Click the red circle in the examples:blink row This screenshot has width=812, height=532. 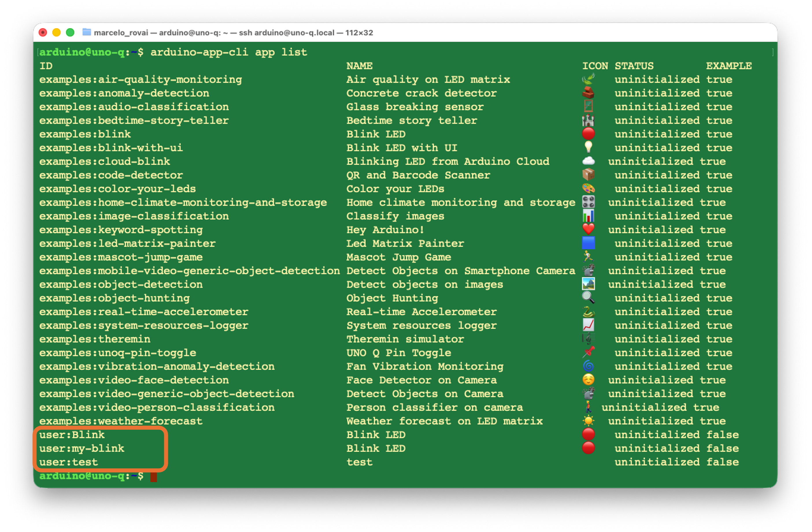588,134
